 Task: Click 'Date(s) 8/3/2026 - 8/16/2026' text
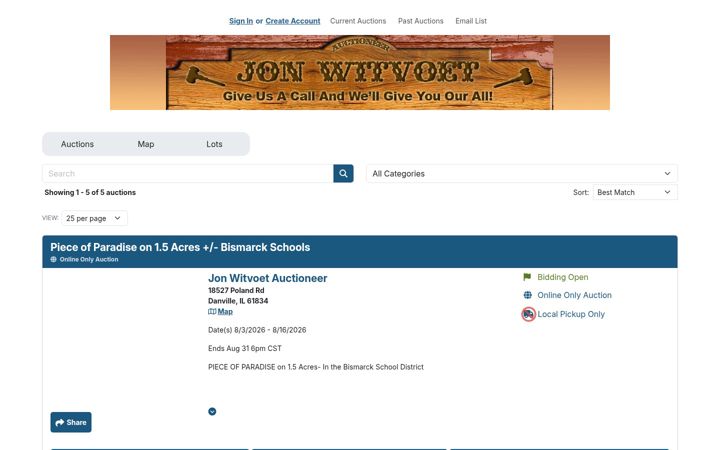(x=257, y=330)
